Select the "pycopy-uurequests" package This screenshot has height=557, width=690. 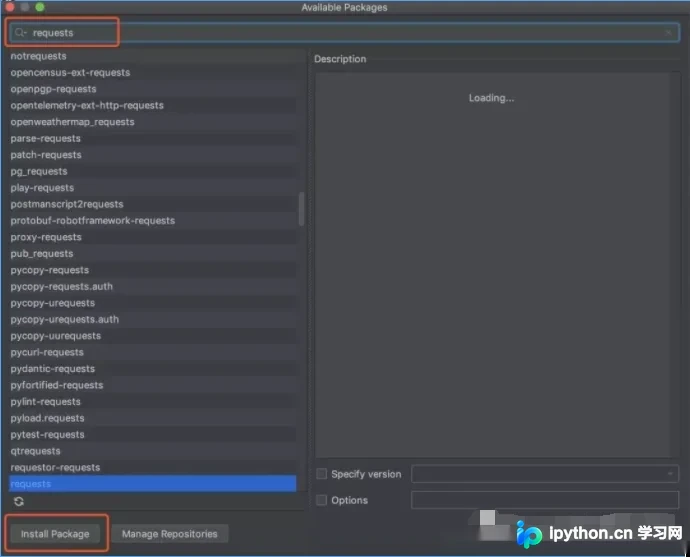(153, 336)
